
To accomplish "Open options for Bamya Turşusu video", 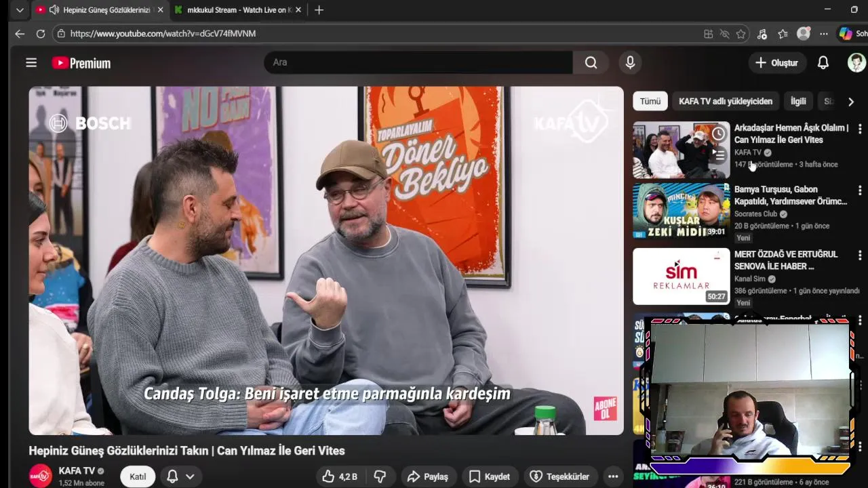I will (x=860, y=190).
